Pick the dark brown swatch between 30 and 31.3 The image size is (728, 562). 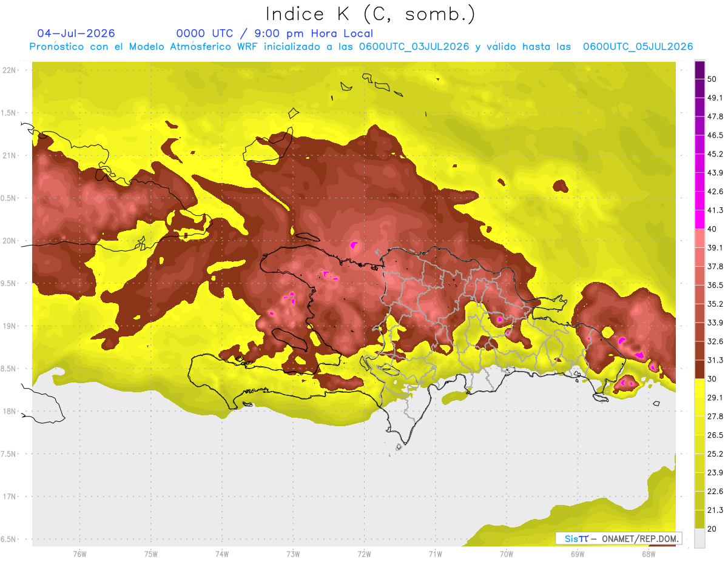pos(699,369)
